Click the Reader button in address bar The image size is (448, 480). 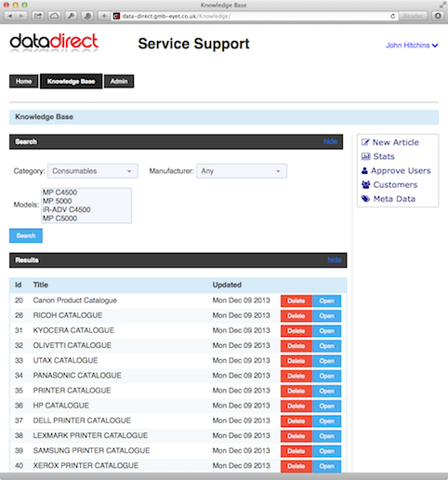click(413, 16)
